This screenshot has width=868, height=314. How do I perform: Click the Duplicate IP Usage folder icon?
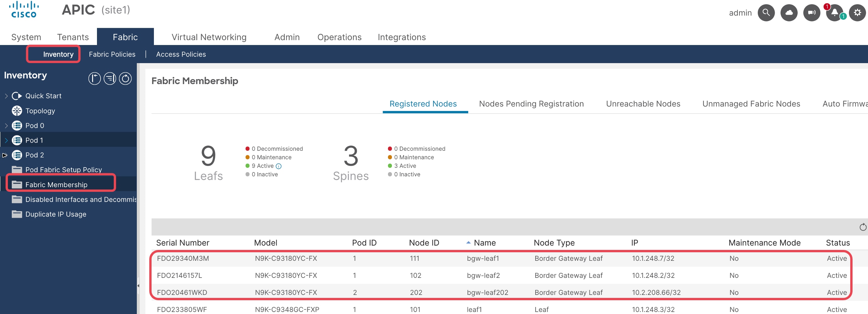[x=16, y=214]
